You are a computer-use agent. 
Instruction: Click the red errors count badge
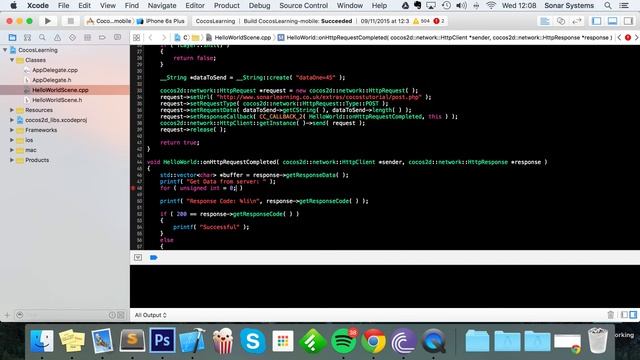[x=439, y=21]
